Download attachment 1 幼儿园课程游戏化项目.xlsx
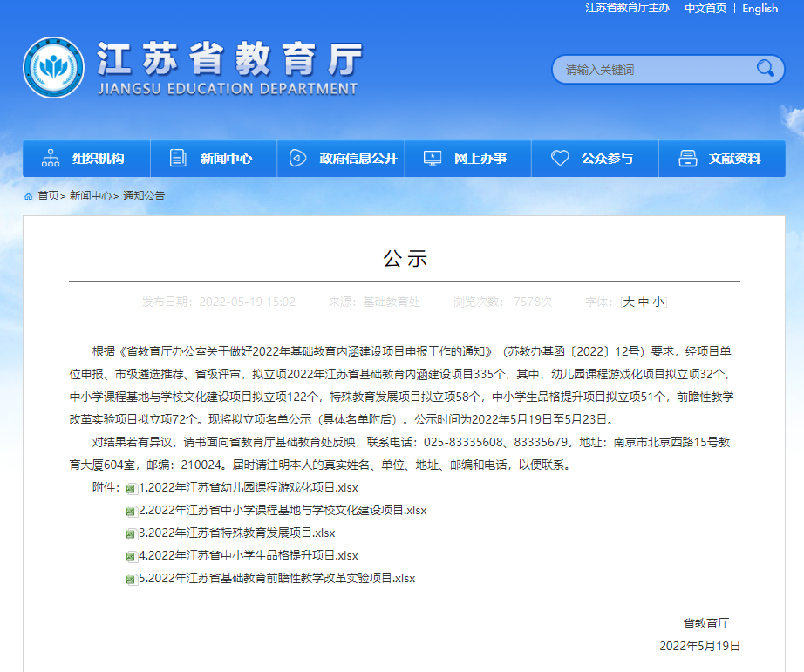Image resolution: width=804 pixels, height=672 pixels. click(x=249, y=487)
